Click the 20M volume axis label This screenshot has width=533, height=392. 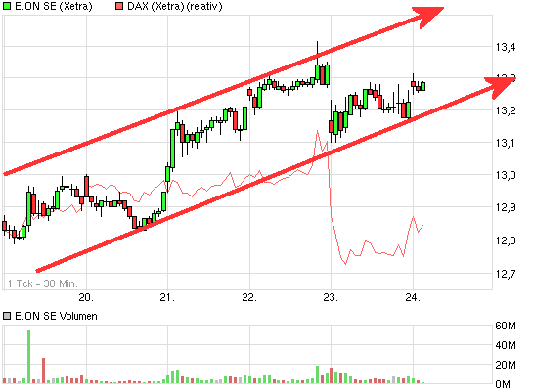506,365
